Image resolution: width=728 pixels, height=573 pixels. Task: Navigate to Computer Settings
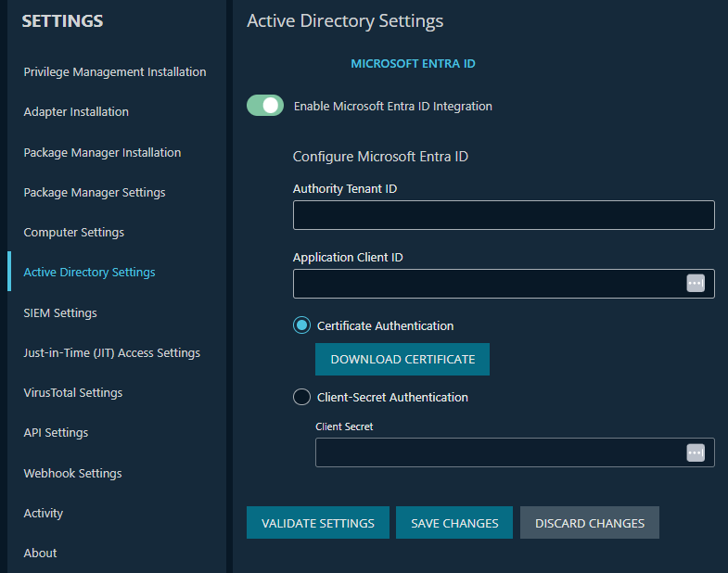[74, 233]
